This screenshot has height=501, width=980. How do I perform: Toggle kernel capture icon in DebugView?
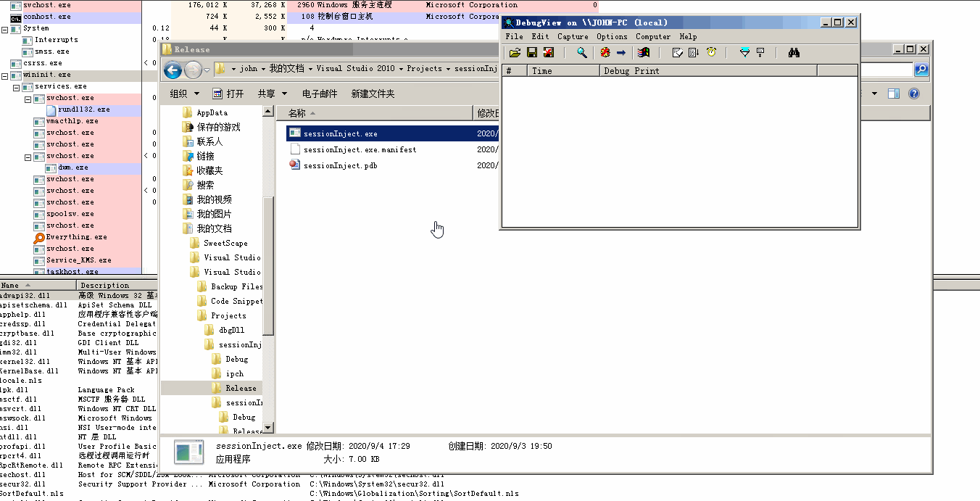605,53
